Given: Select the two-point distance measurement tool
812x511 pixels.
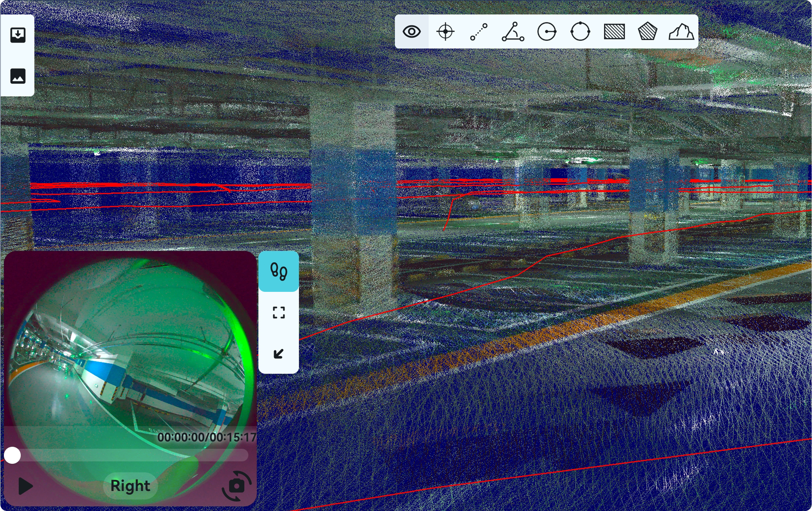Looking at the screenshot, I should (x=479, y=32).
